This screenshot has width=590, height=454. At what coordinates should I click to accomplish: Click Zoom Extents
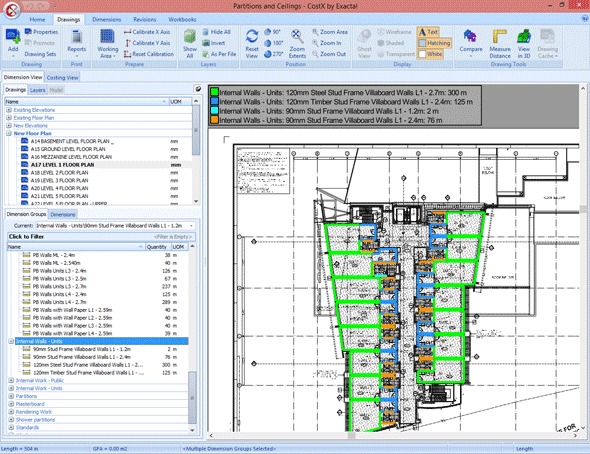pos(297,43)
